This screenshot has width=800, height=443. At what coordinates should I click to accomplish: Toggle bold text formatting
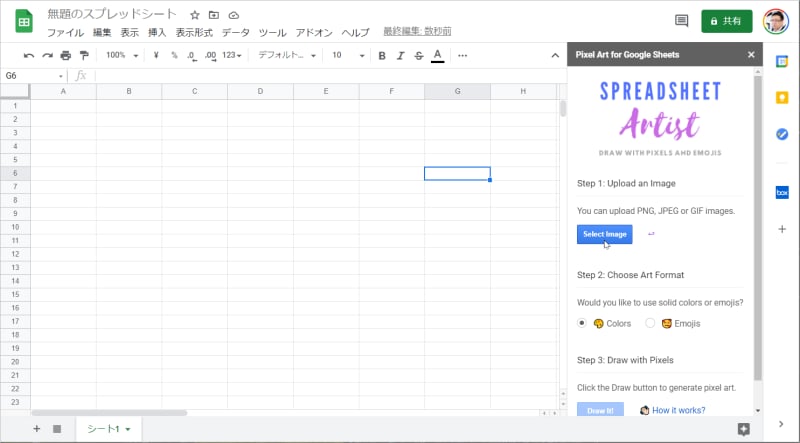pyautogui.click(x=382, y=55)
